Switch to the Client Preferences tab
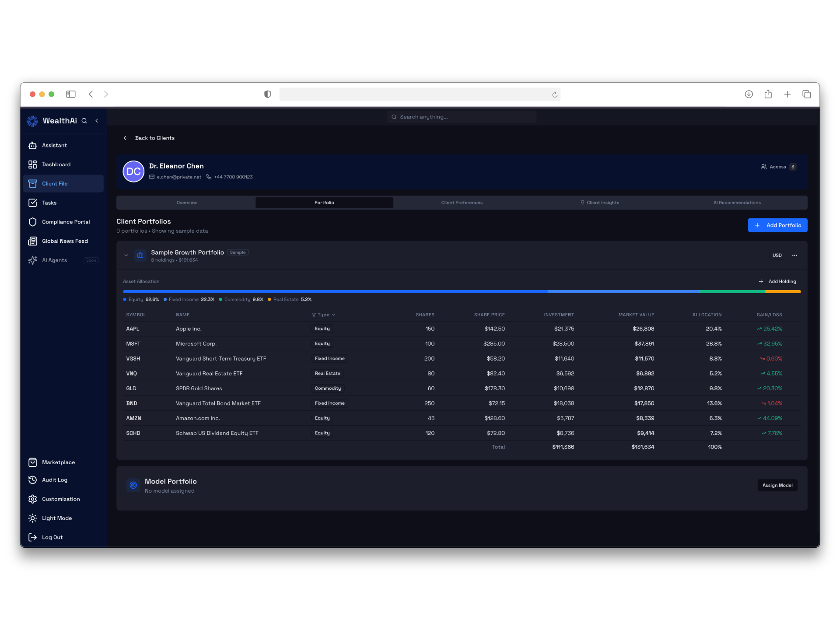 pos(462,203)
